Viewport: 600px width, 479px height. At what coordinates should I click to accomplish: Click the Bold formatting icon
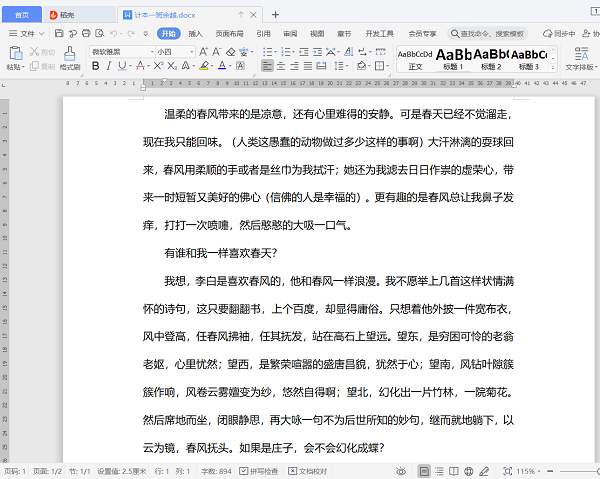point(95,66)
